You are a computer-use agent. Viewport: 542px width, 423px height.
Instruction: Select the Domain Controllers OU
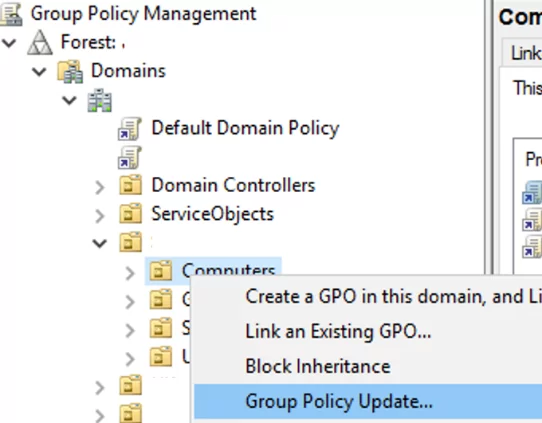tap(233, 185)
